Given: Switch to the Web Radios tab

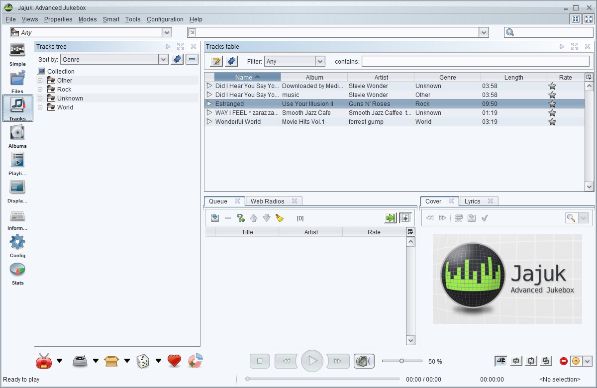Looking at the screenshot, I should tap(267, 201).
